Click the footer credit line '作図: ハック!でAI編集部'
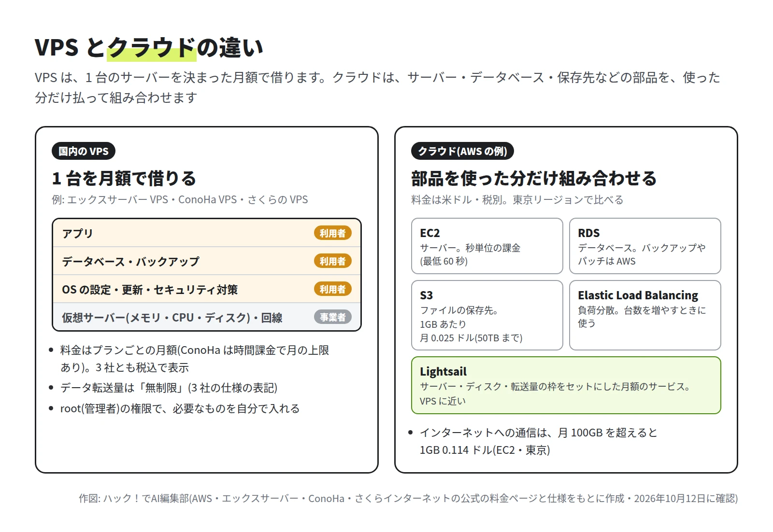Viewport: 773px width, 532px height. click(x=408, y=498)
